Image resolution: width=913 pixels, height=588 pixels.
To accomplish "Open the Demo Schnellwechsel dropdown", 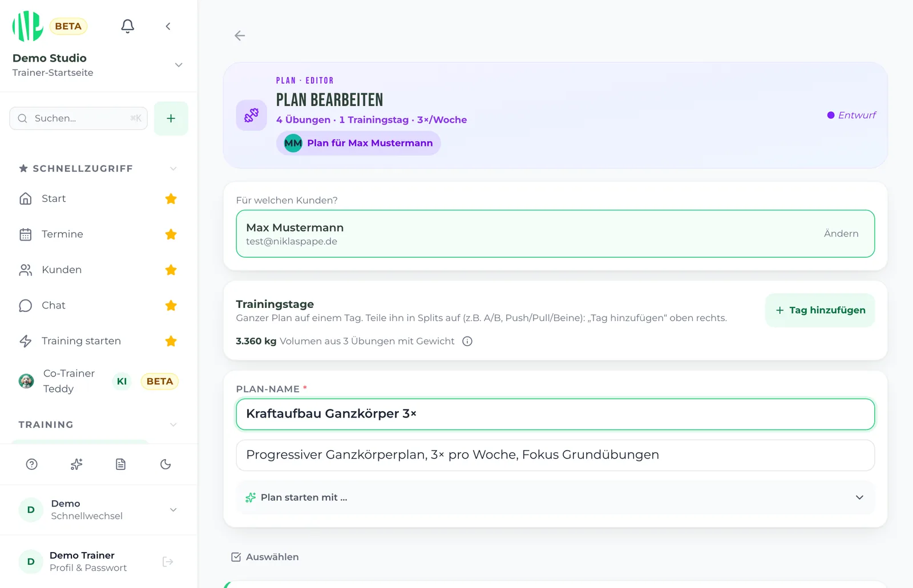I will point(98,510).
